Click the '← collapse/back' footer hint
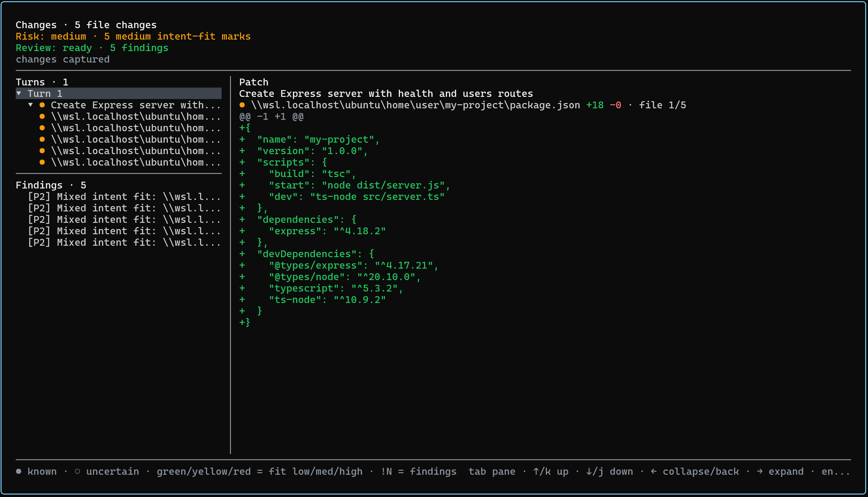Screen dimensions: 868x497 click(695, 471)
